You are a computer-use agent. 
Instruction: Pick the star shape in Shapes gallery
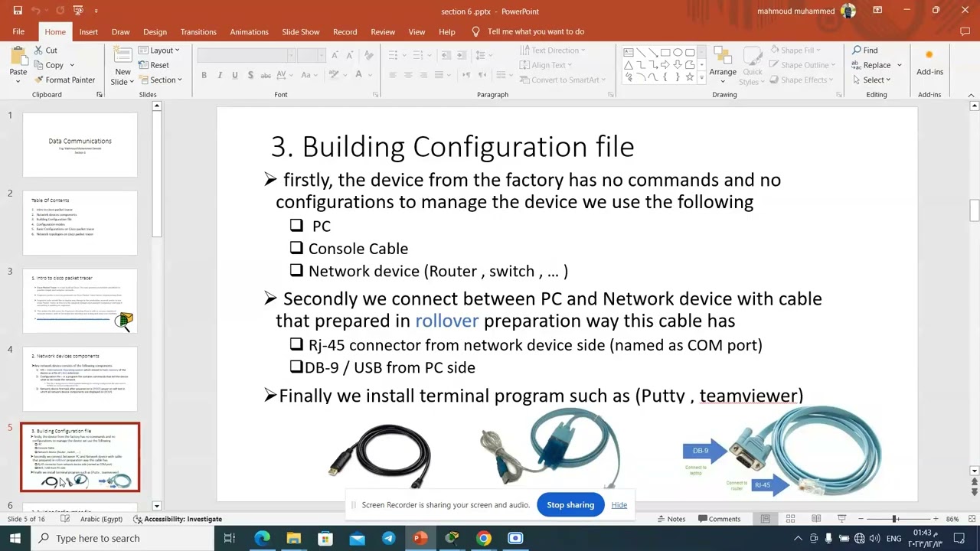click(x=690, y=77)
